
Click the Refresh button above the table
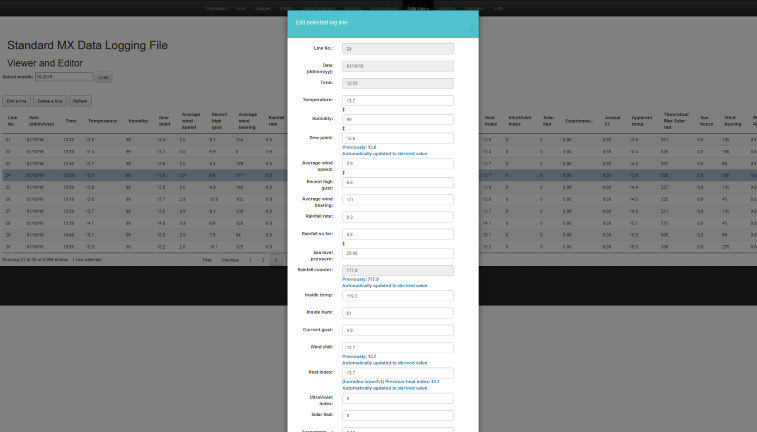pyautogui.click(x=81, y=101)
